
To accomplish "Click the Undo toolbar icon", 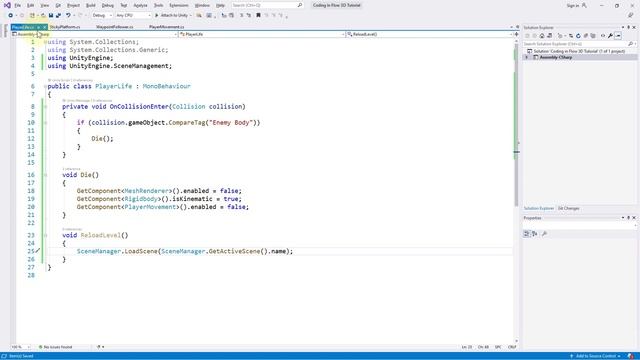I will pyautogui.click(x=68, y=16).
